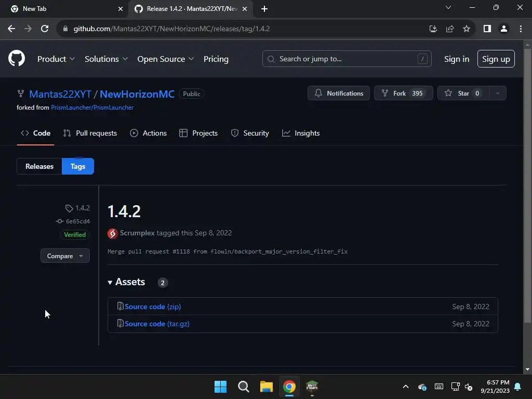Close the New Tab tab
Image resolution: width=532 pixels, height=399 pixels.
click(121, 9)
